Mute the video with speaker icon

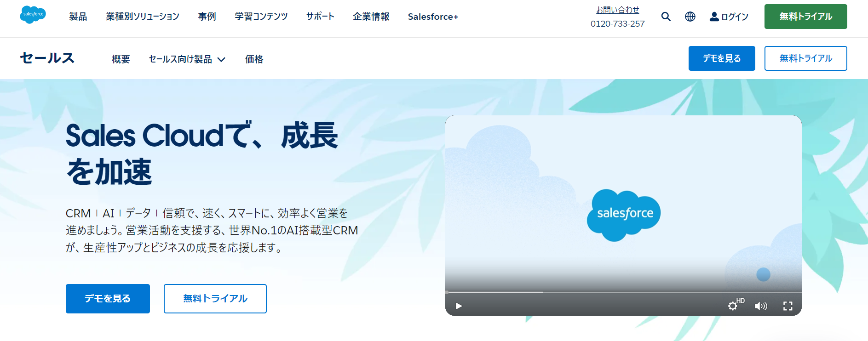[761, 306]
